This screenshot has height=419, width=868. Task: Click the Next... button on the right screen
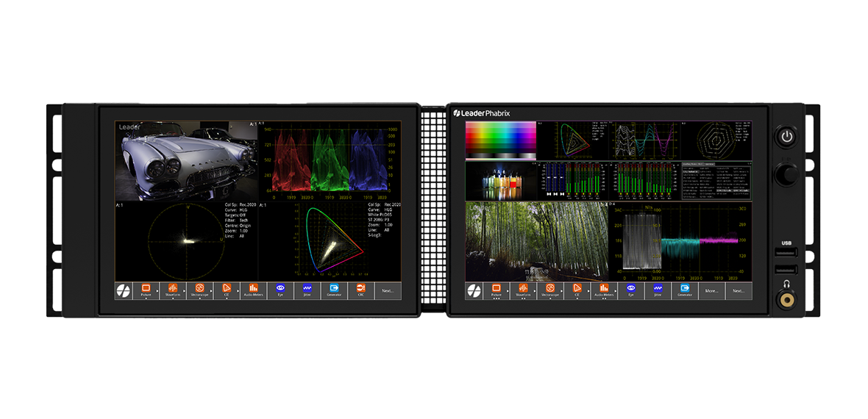(739, 290)
